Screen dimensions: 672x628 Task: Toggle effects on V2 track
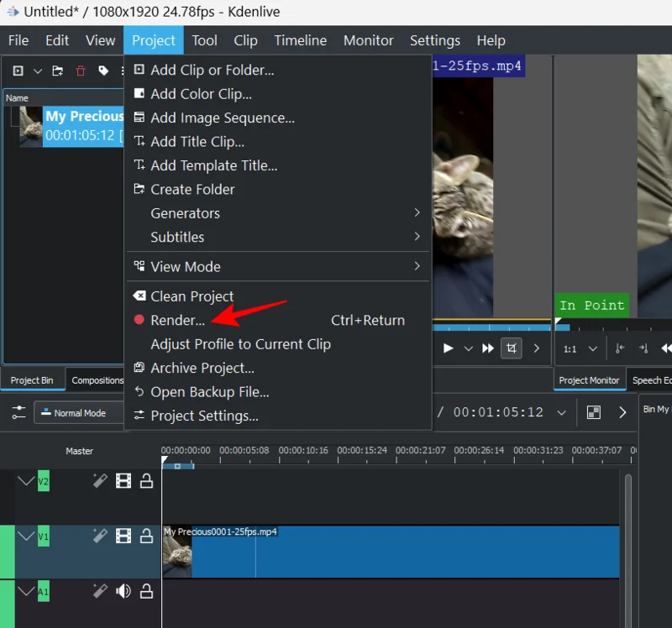coord(100,480)
